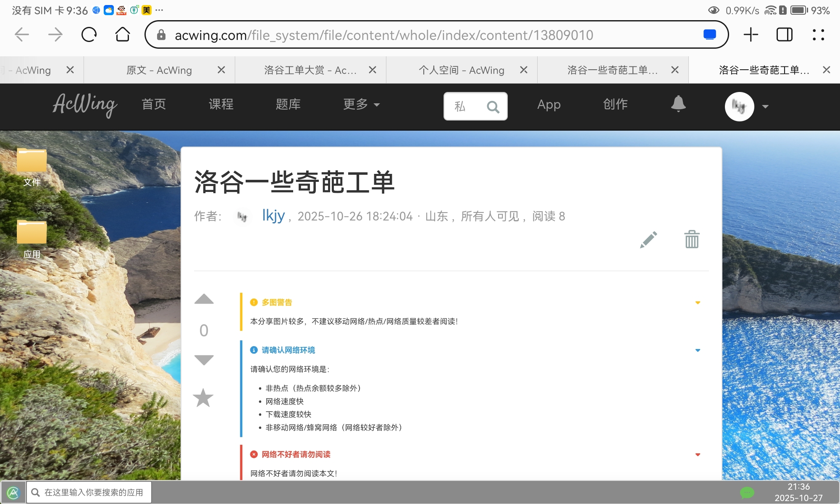Toggle the star favorite icon
This screenshot has height=504, width=840.
[203, 398]
